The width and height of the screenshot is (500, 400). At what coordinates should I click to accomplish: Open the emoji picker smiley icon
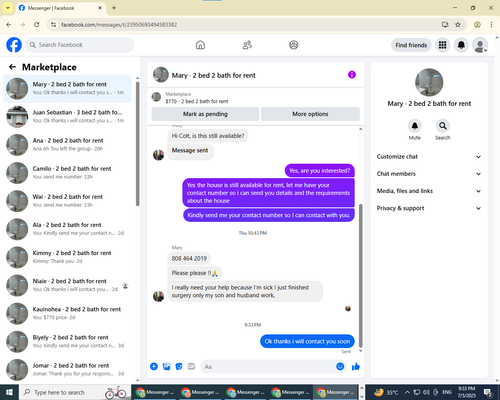[x=340, y=367]
